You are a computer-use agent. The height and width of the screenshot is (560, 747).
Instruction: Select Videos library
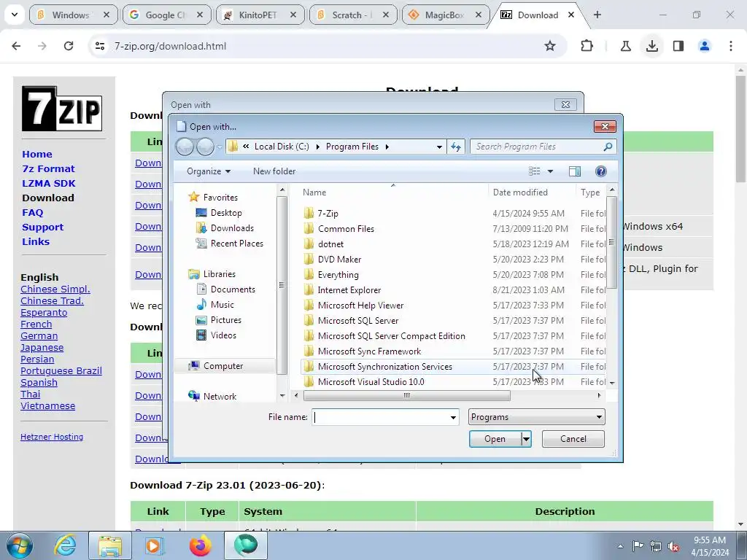tap(223, 335)
